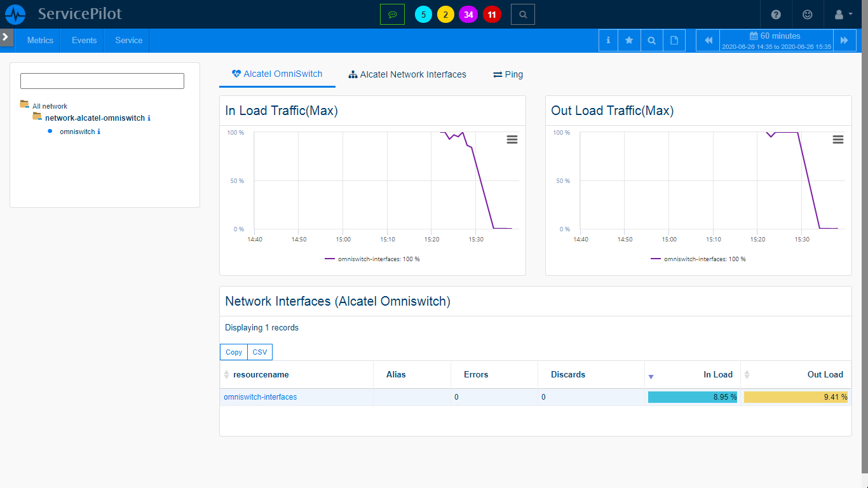Toggle the omniswitch-interfaces legend in Out Load chart

(x=698, y=259)
